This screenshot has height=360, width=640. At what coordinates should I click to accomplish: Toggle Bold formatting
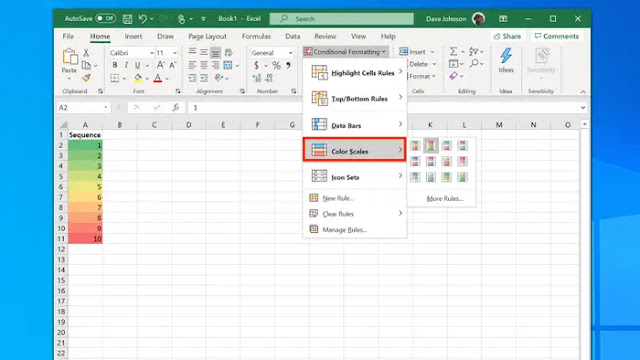point(115,65)
